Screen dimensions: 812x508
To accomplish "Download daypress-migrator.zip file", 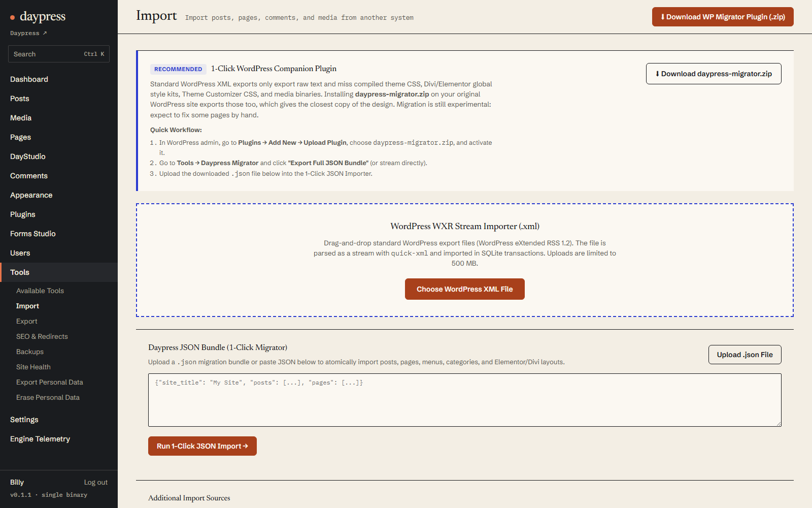I will 714,74.
